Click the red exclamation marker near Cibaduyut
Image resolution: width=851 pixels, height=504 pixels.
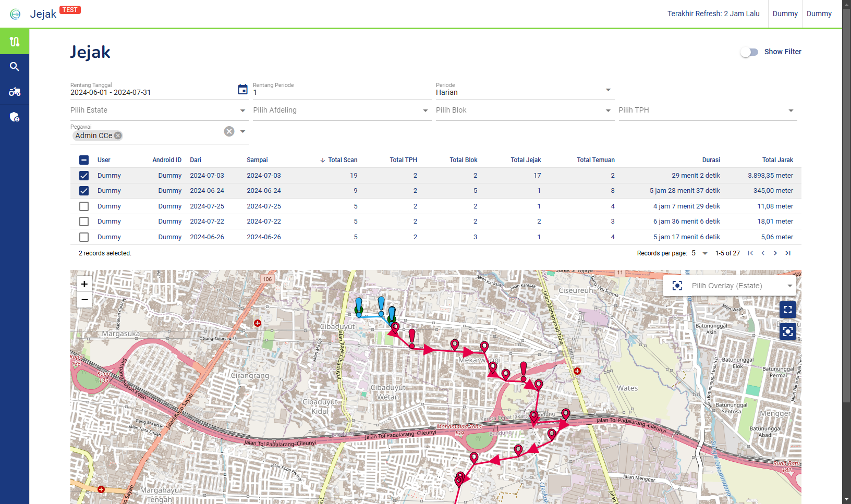[412, 338]
